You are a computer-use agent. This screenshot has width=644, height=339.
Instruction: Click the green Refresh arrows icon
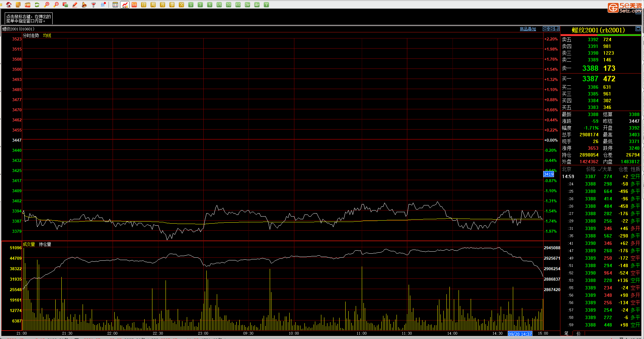click(37, 5)
